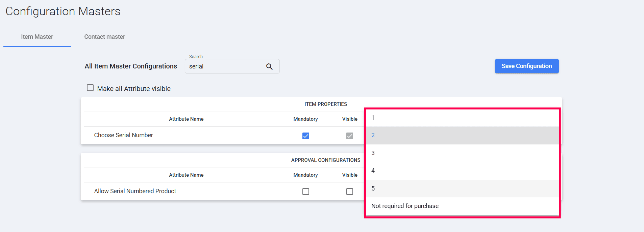
Task: Focus the Search input containing serial
Action: coord(225,66)
